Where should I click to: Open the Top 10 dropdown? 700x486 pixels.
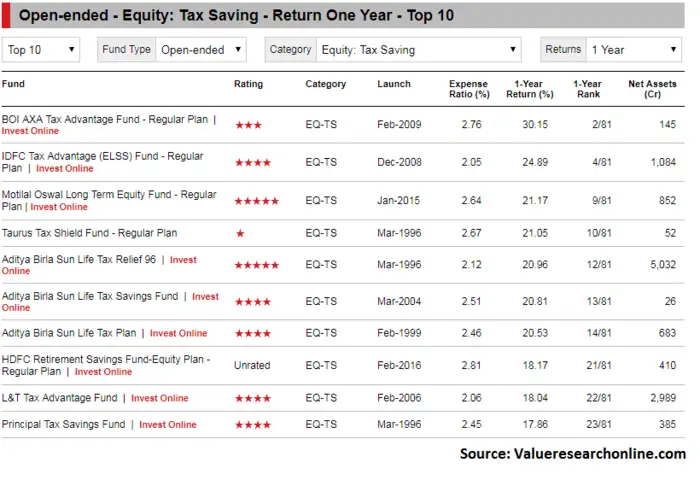tap(41, 50)
